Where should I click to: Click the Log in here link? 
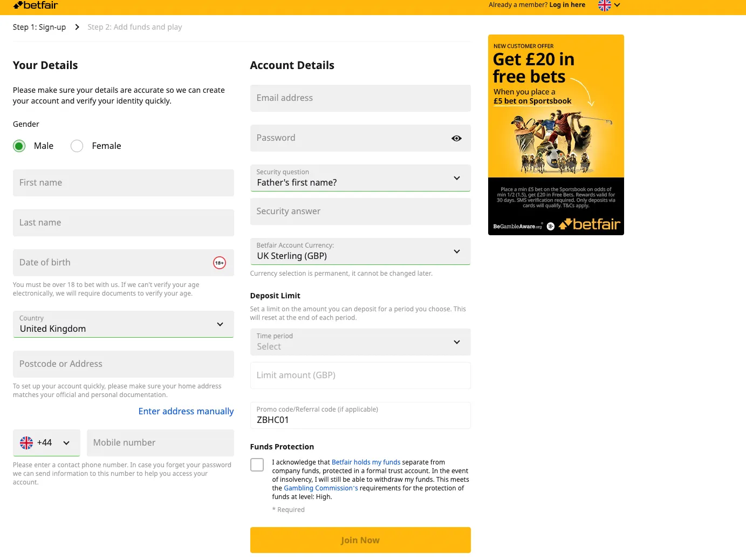point(567,5)
